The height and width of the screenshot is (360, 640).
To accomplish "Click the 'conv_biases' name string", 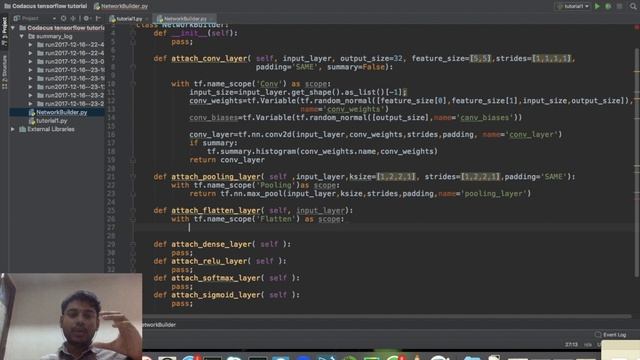I will click(485, 118).
